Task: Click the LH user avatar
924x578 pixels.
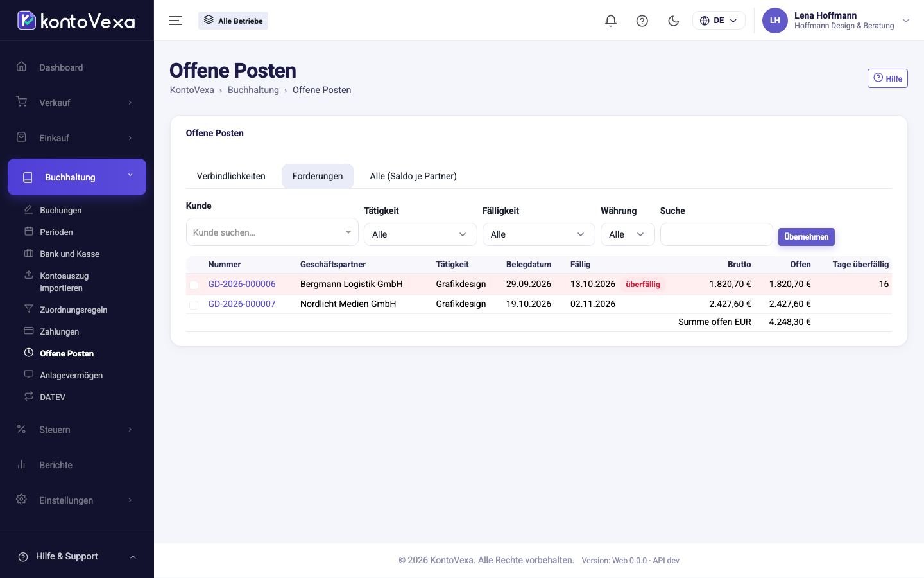Action: (x=774, y=21)
